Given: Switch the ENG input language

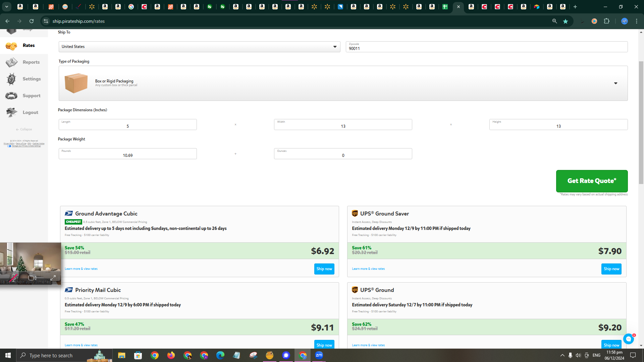Looking at the screenshot, I should [596, 355].
